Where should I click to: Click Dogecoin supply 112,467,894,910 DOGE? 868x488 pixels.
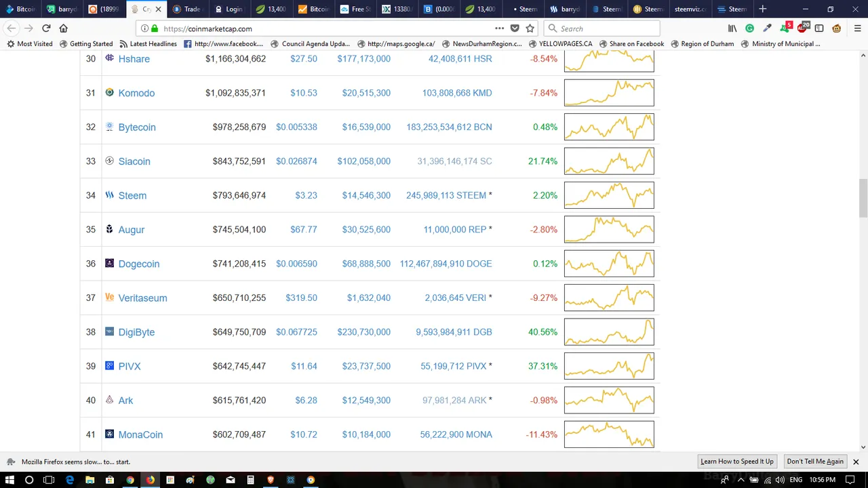[446, 264]
